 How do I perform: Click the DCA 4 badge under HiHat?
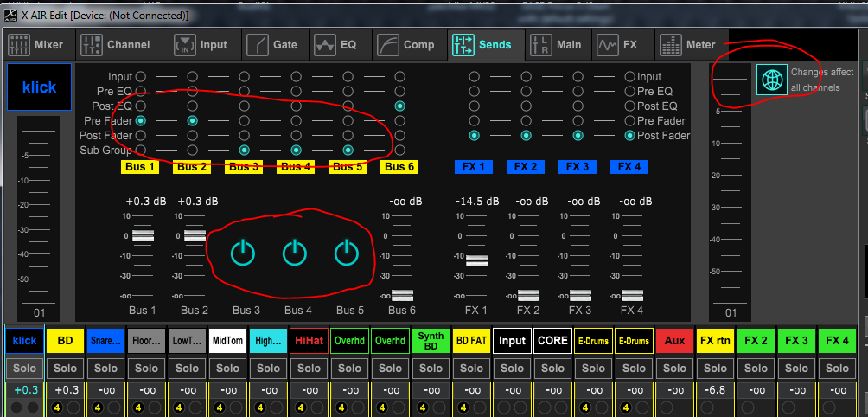tap(301, 408)
